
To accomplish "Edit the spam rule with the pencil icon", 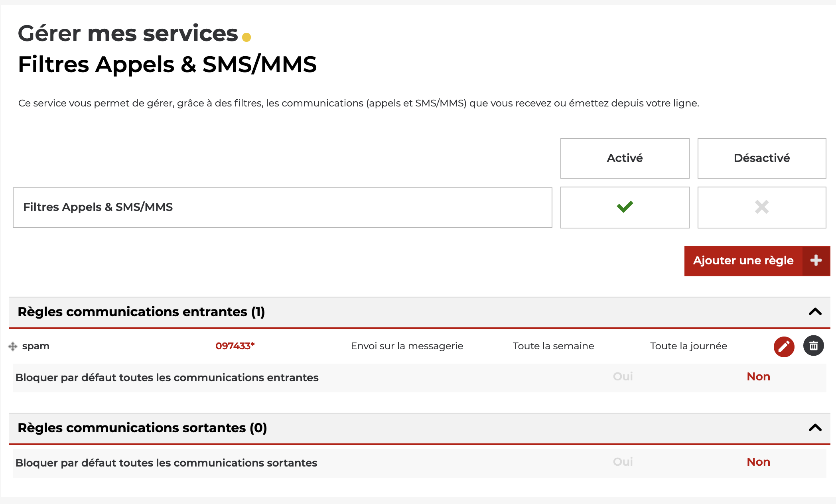I will pyautogui.click(x=783, y=346).
